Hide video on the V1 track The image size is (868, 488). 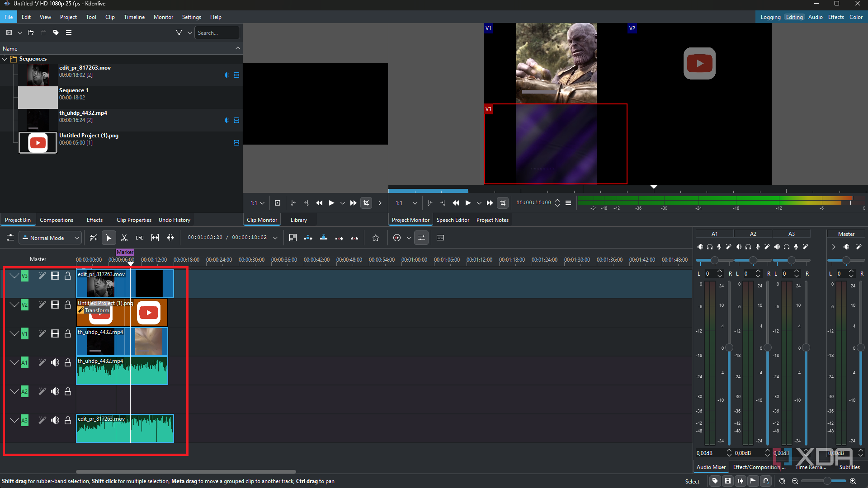click(x=55, y=333)
